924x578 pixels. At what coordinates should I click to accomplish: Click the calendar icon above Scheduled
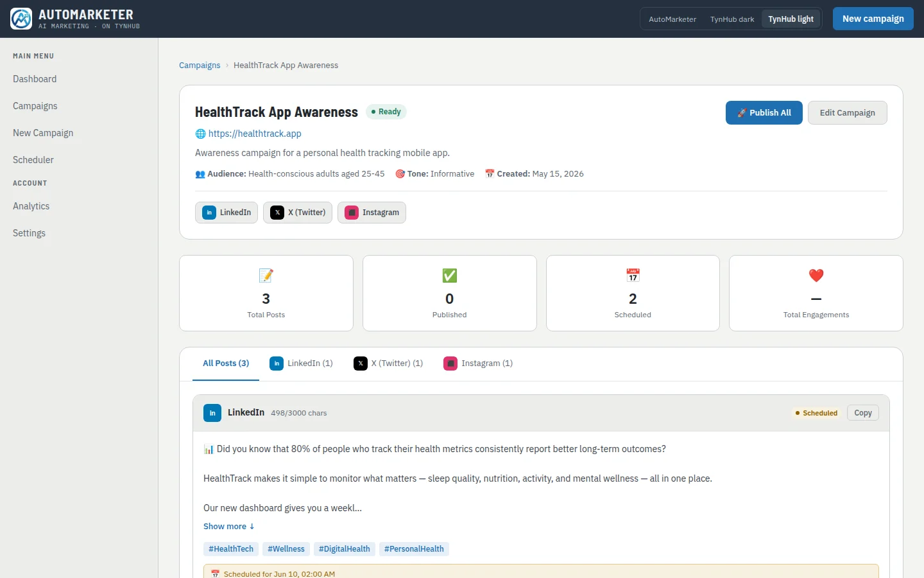coord(633,276)
